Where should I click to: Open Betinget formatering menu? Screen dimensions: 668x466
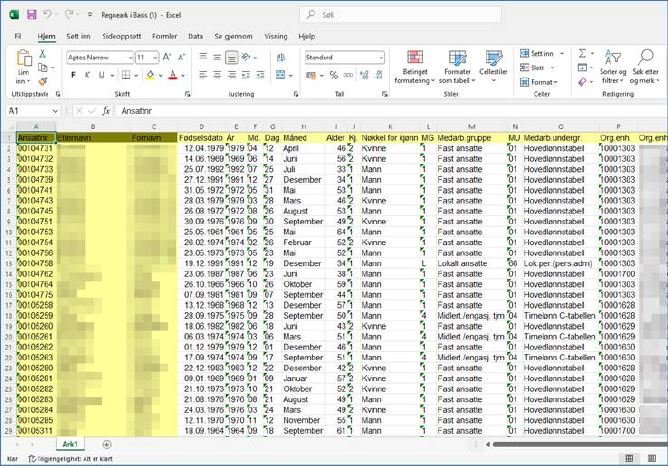(415, 67)
